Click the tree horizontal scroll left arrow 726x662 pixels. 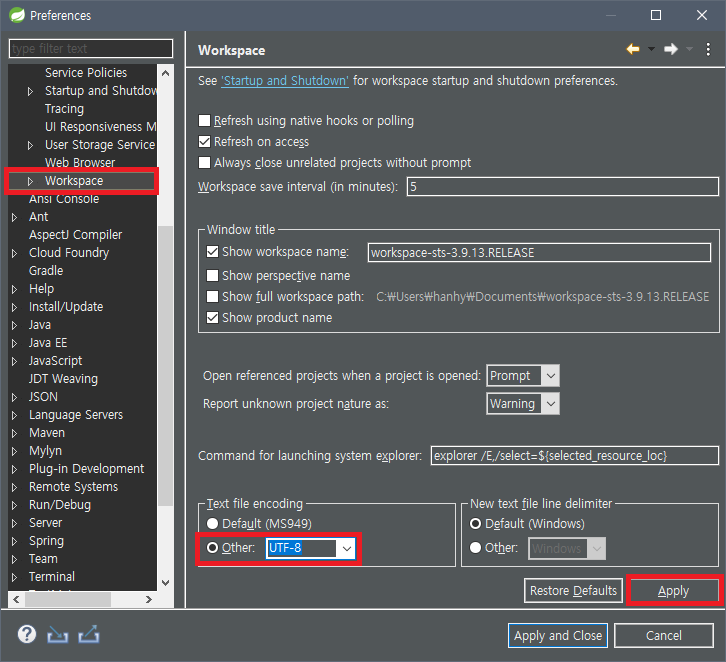pos(16,600)
